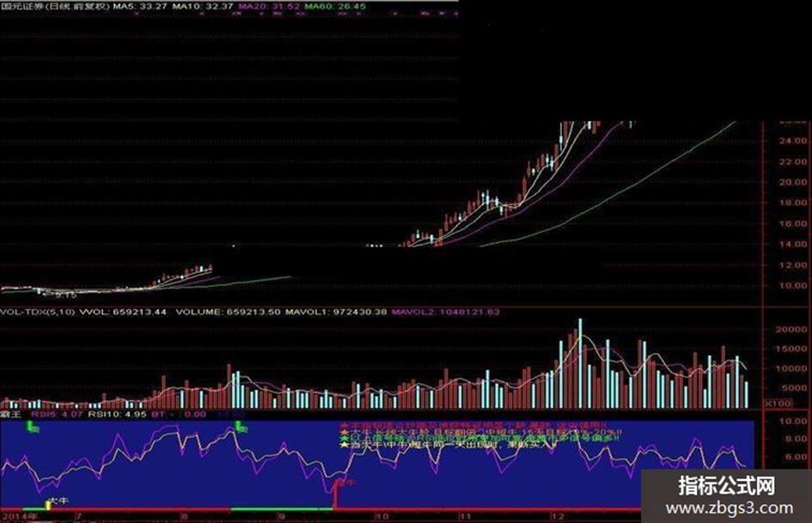Click the 24.00 price axis label
This screenshot has height=523, width=812.
click(x=791, y=141)
